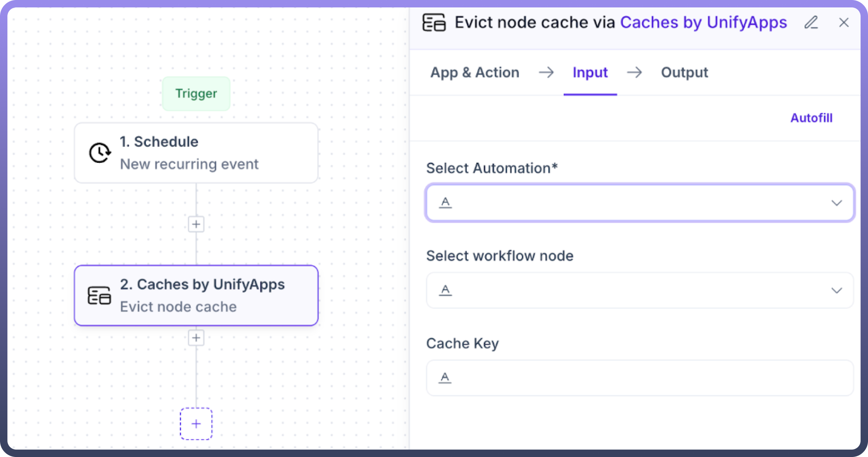The image size is (868, 457).
Task: Switch to the Output tab
Action: point(684,72)
